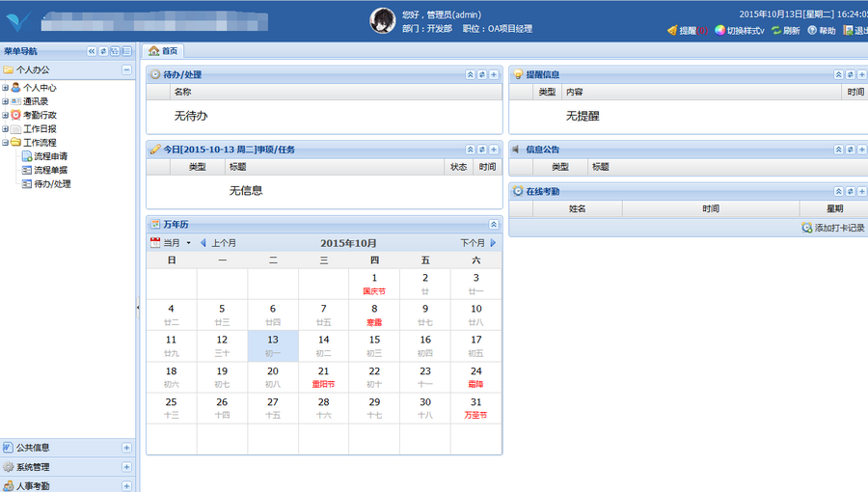868x492 pixels.
Task: Expand the 个人中心 tree node
Action: [x=5, y=88]
